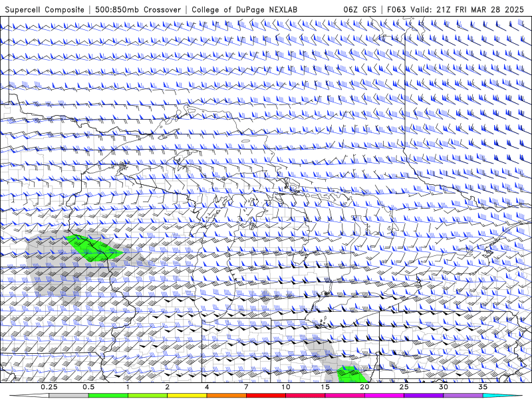Select the gray 0.25–0.5 color bar segment
This screenshot has width=532, height=399.
[68, 396]
